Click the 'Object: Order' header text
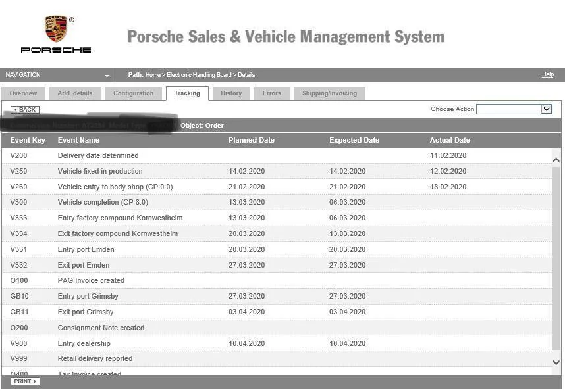565x392 pixels. click(x=202, y=126)
